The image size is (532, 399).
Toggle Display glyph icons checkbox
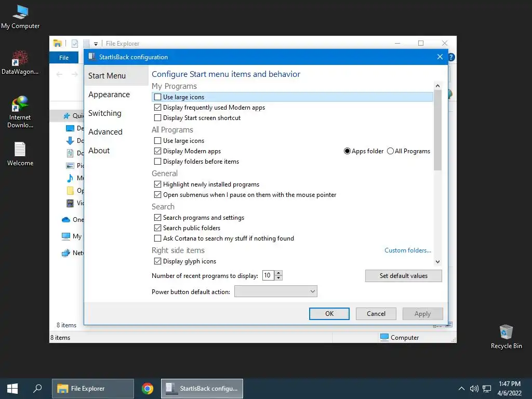click(157, 261)
